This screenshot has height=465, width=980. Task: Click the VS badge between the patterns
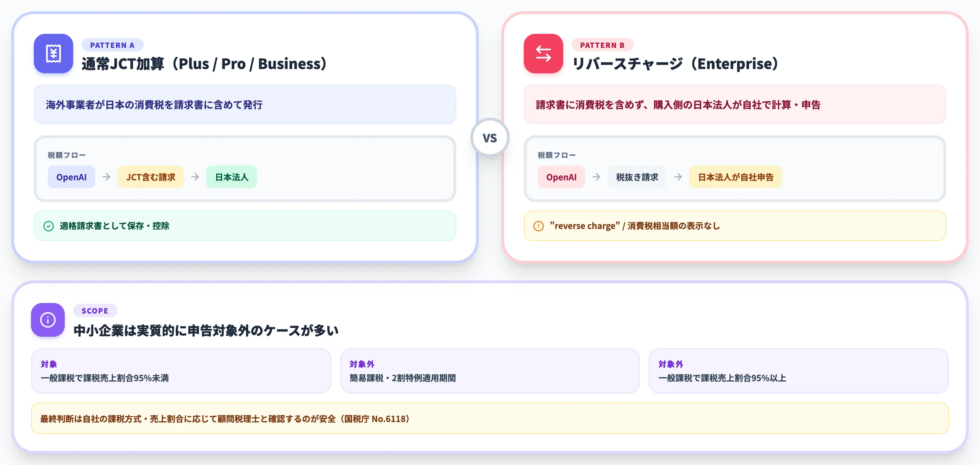coord(490,137)
